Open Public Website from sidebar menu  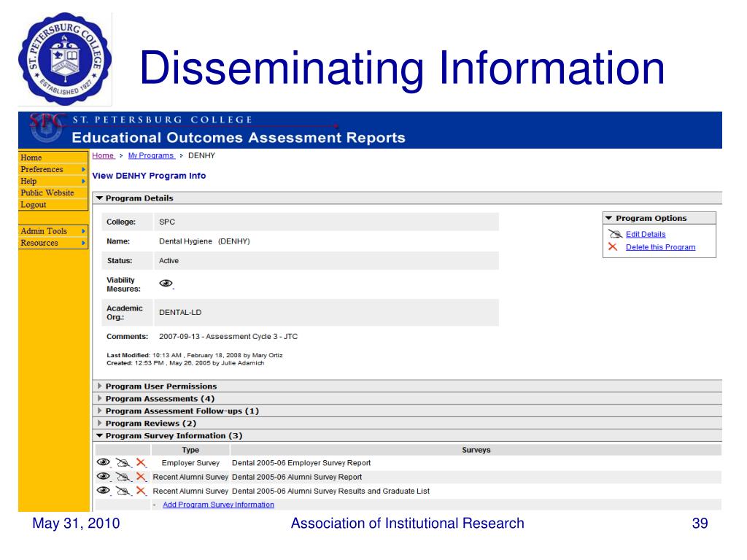point(53,192)
